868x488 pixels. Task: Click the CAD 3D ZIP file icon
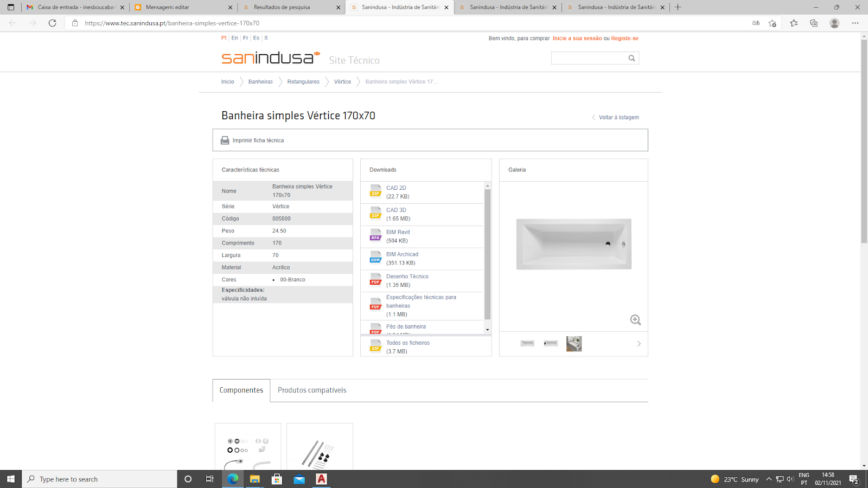click(x=375, y=213)
